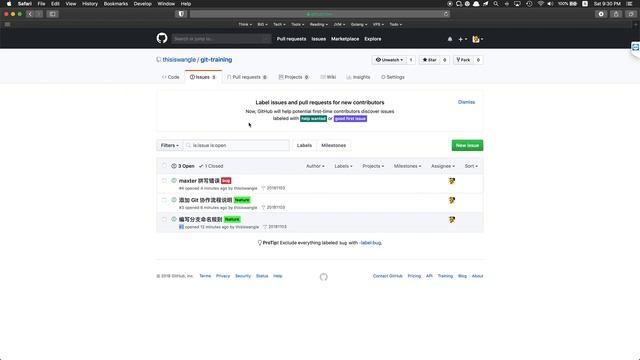Tick the checkbox for 添加 Git 协作流程说明 issue
640x360 pixels.
(x=164, y=200)
